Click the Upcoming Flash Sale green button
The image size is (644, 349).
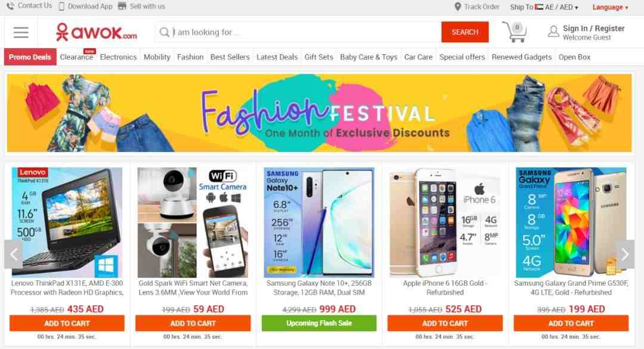319,323
